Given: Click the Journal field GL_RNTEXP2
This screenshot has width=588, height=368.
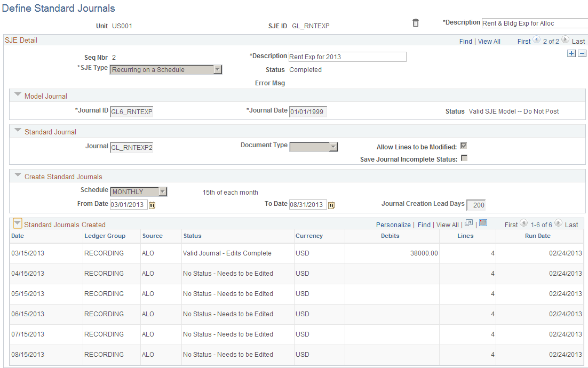Looking at the screenshot, I should point(131,147).
